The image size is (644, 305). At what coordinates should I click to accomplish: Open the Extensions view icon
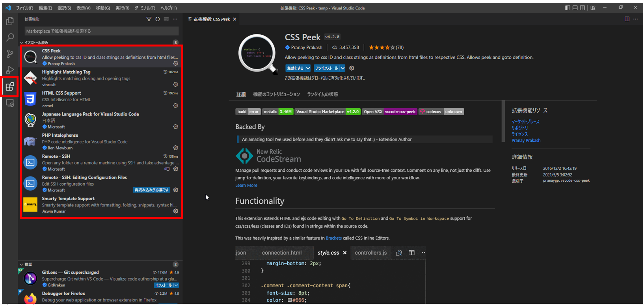[10, 87]
